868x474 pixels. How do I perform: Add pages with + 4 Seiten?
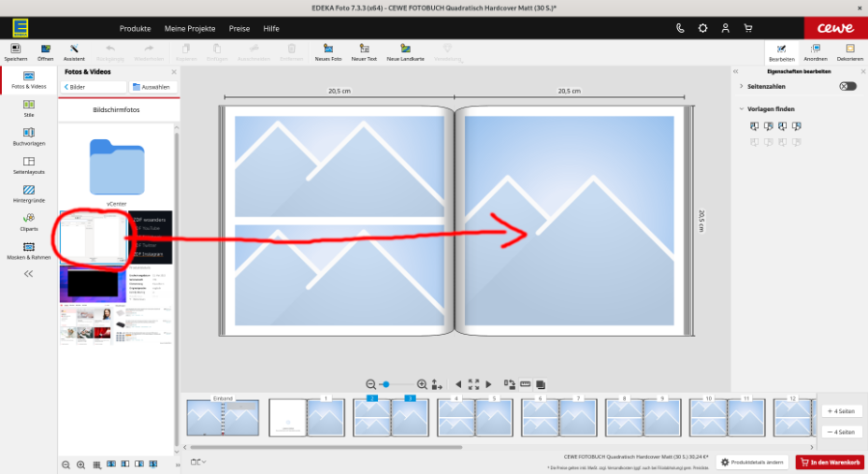coord(841,411)
